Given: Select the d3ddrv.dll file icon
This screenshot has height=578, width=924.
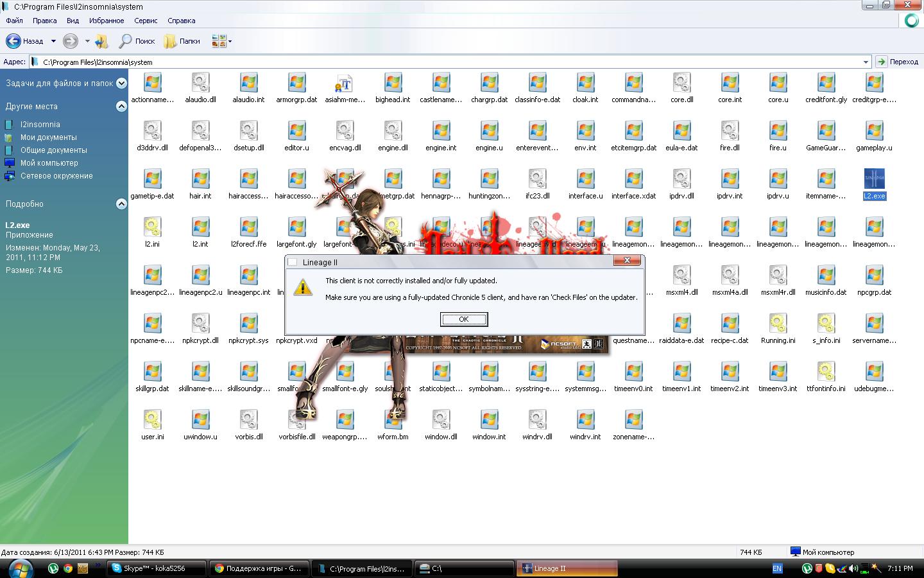Looking at the screenshot, I should [152, 131].
